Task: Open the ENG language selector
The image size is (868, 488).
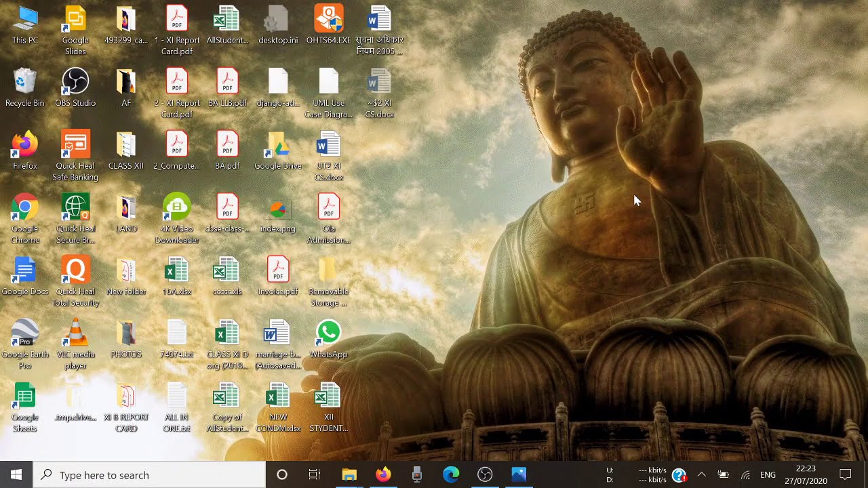Action: click(768, 474)
